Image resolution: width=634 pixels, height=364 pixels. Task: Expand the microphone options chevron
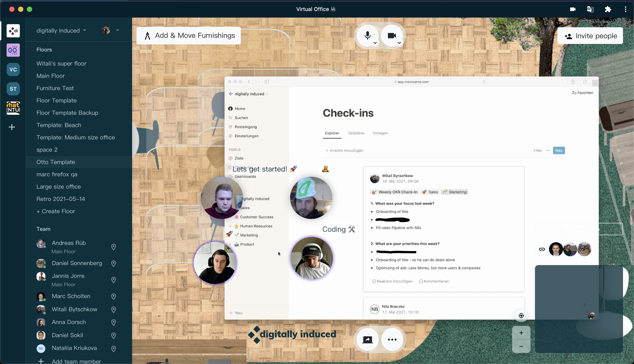click(375, 43)
